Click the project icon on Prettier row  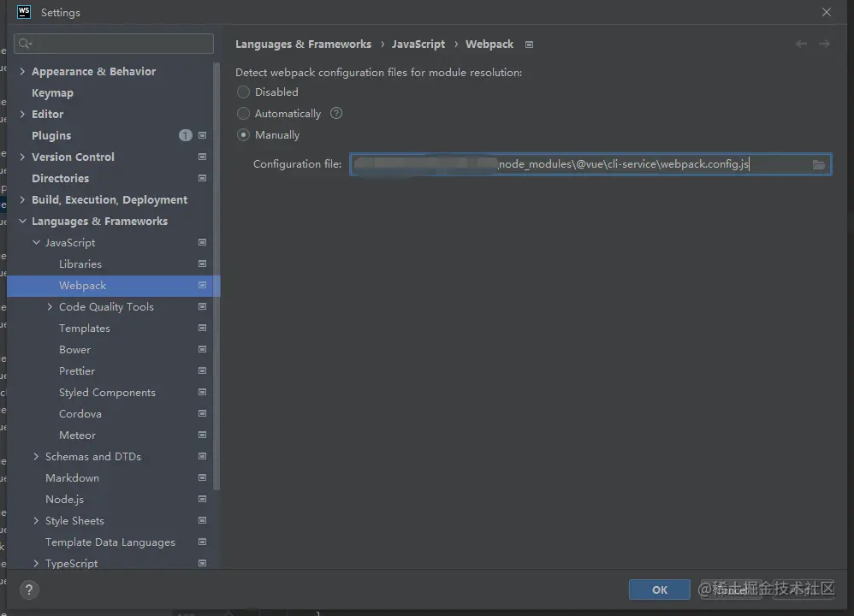click(202, 371)
